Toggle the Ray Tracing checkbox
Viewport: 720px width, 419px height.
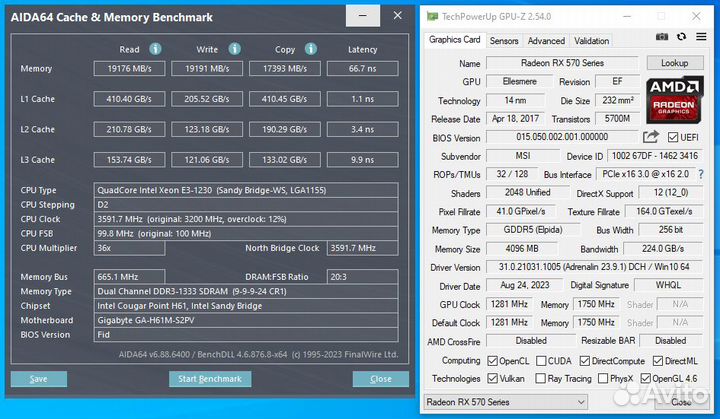click(x=541, y=378)
